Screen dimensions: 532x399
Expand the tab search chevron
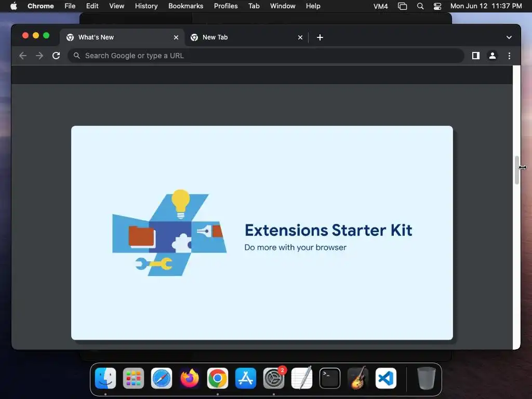pos(509,37)
